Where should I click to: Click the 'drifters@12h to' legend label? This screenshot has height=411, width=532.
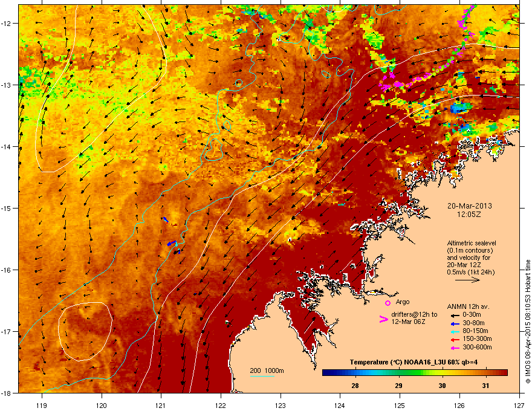[414, 315]
